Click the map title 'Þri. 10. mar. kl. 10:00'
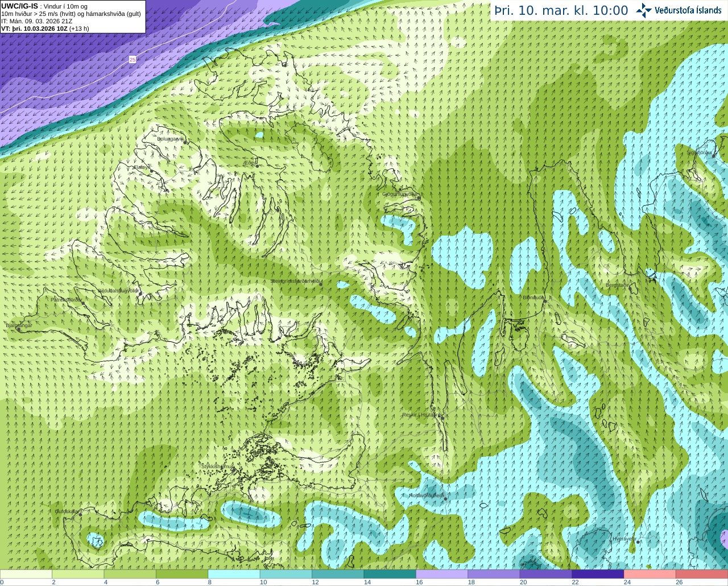728x586 pixels. click(x=561, y=11)
